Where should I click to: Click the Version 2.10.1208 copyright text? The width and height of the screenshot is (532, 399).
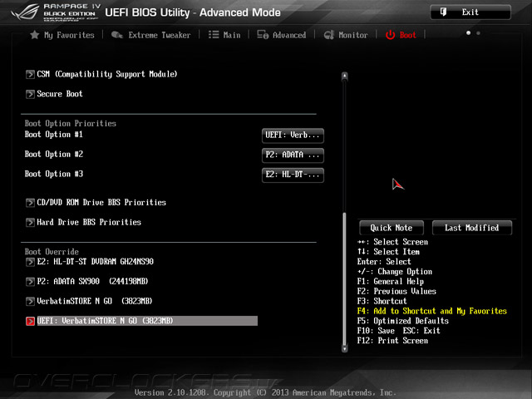[265, 392]
